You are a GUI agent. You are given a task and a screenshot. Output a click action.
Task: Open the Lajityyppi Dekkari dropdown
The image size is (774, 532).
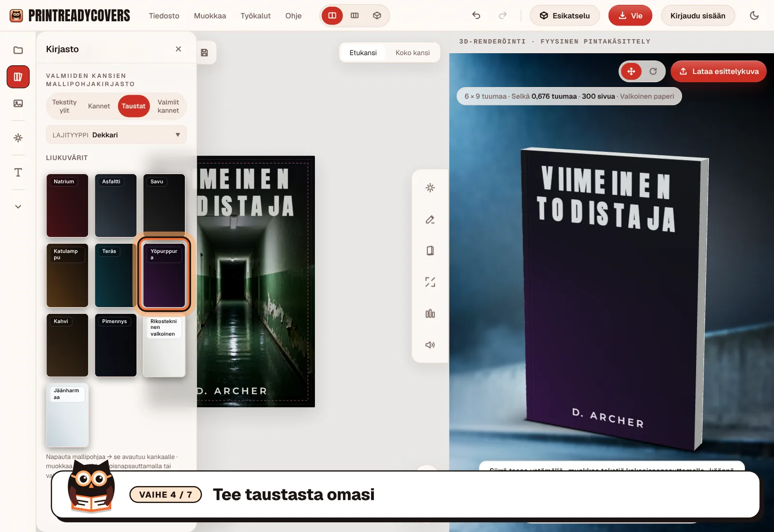116,135
